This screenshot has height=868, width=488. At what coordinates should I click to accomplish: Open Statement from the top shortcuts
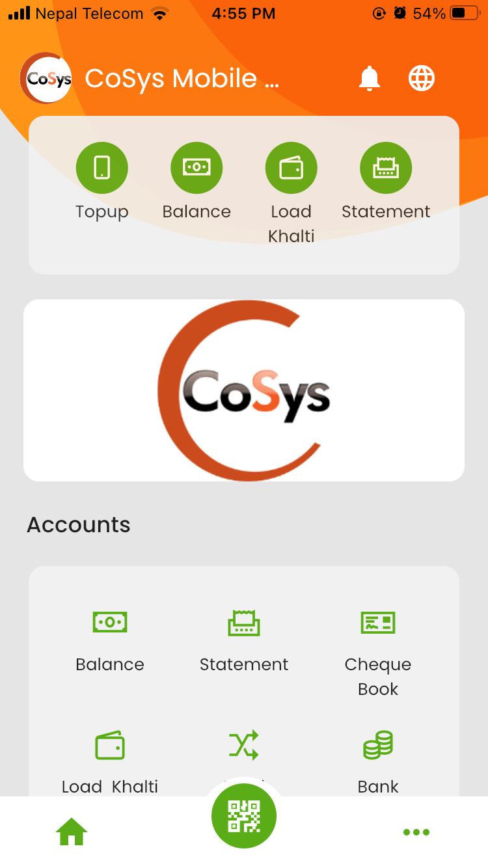pyautogui.click(x=386, y=168)
